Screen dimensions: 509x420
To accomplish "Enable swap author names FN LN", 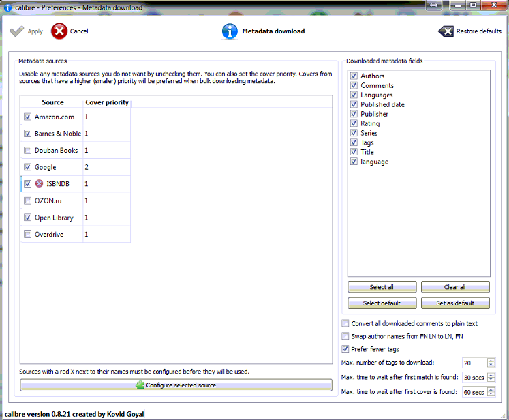I will coord(345,336).
